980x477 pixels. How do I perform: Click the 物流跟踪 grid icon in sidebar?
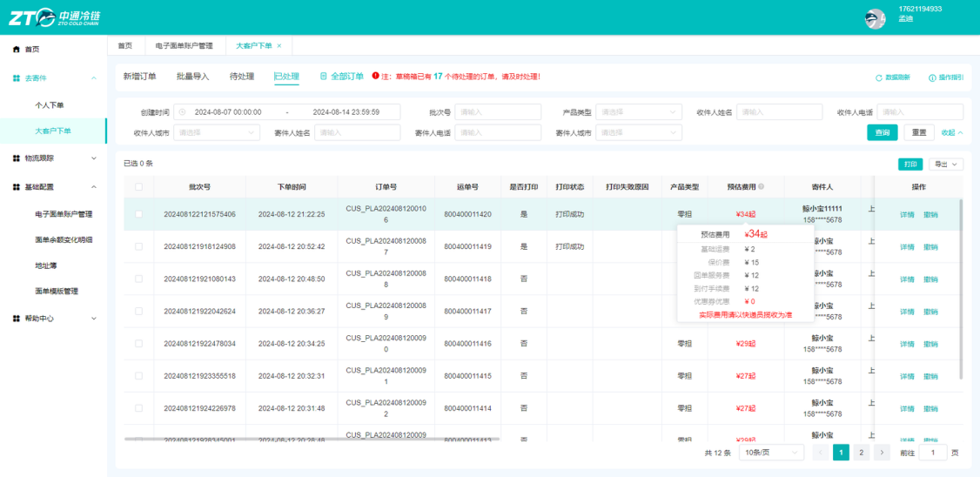coord(17,158)
